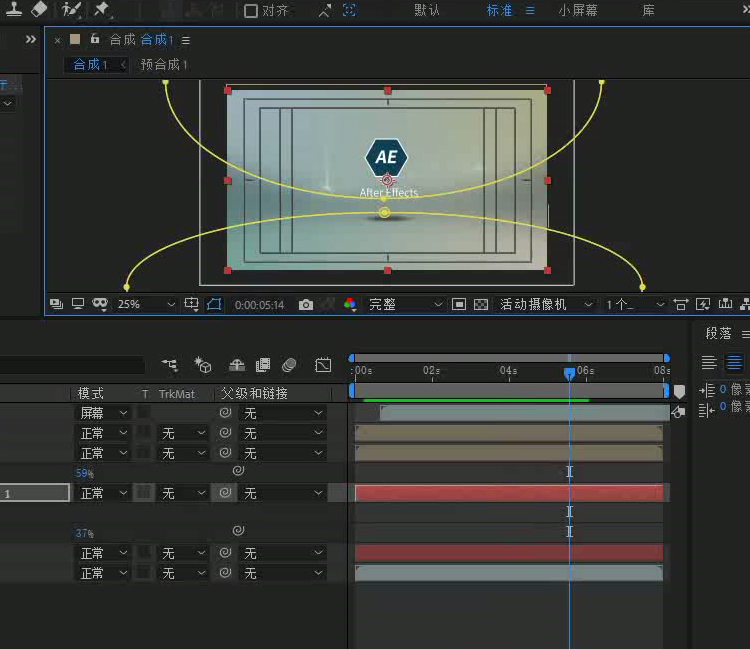This screenshot has width=750, height=649.
Task: Click the timeline search field
Action: [x=72, y=365]
